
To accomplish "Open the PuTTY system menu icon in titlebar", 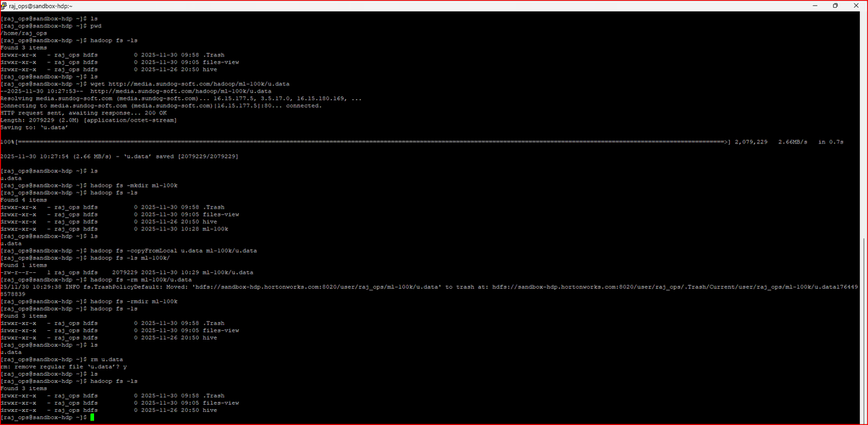I will tap(6, 6).
